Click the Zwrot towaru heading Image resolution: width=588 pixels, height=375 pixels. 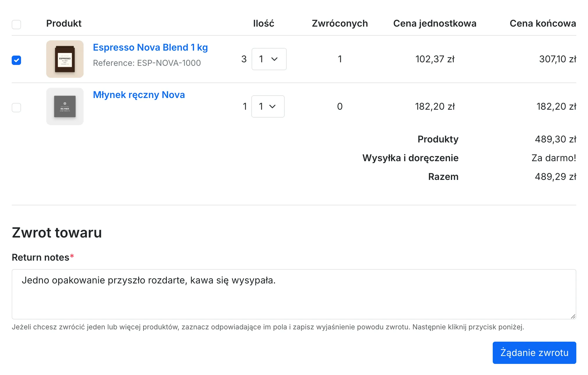57,233
